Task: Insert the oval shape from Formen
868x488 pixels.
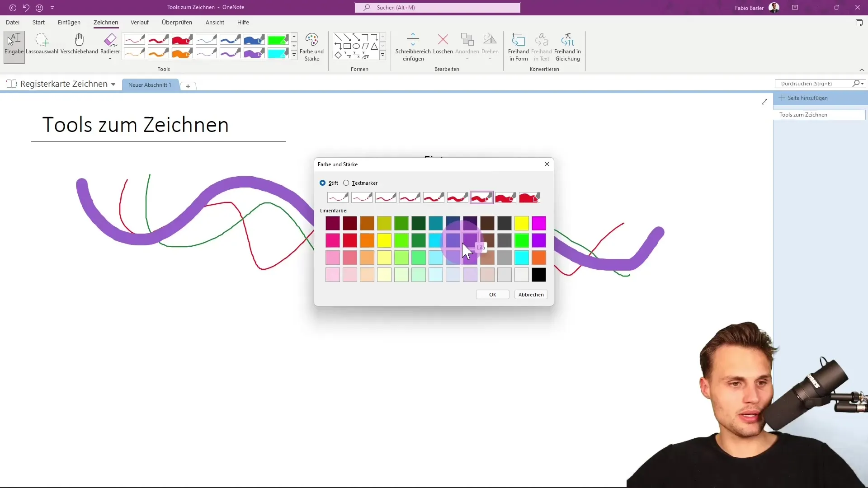Action: click(356, 46)
